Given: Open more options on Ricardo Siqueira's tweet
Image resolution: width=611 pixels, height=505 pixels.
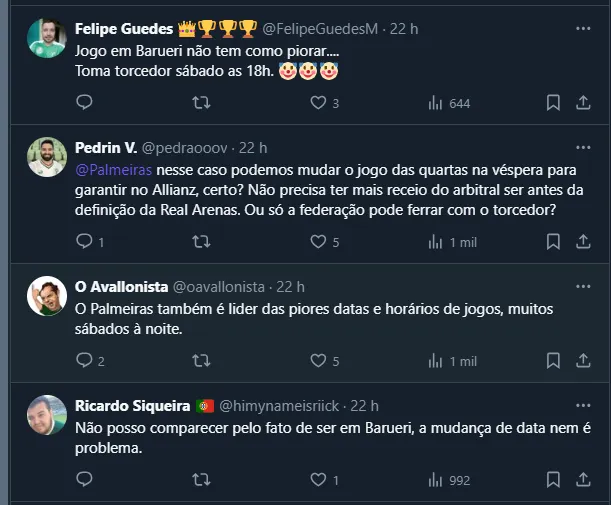Looking at the screenshot, I should tap(583, 405).
